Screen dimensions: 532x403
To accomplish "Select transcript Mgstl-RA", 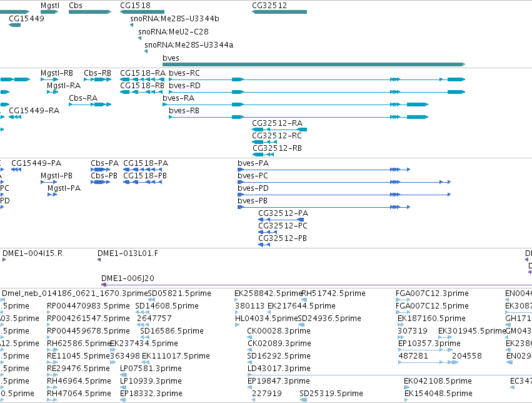I will coord(53,92).
